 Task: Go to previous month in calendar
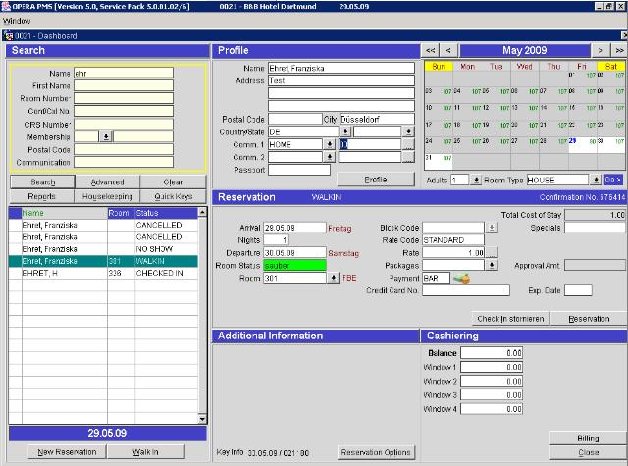click(449, 49)
